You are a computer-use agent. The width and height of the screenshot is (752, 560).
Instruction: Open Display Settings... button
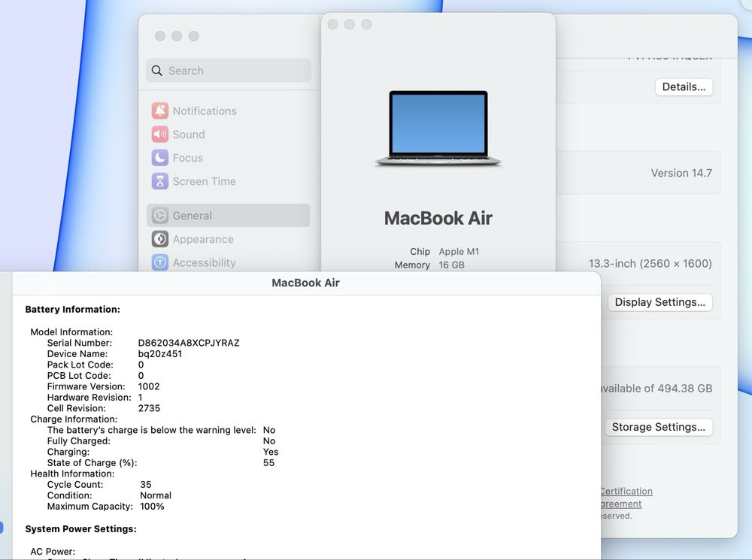[660, 302]
